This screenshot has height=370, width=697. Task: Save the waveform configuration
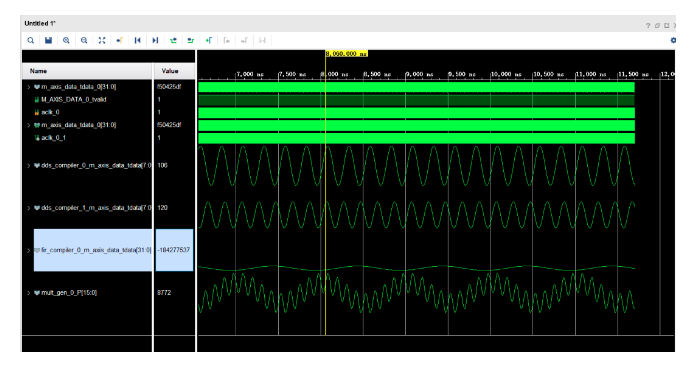pos(48,40)
